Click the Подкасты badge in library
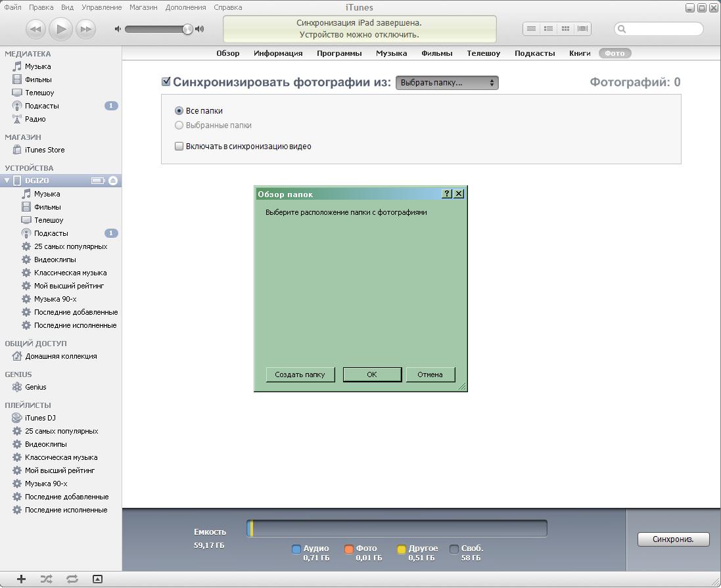Viewport: 721px width, 588px height. click(111, 106)
